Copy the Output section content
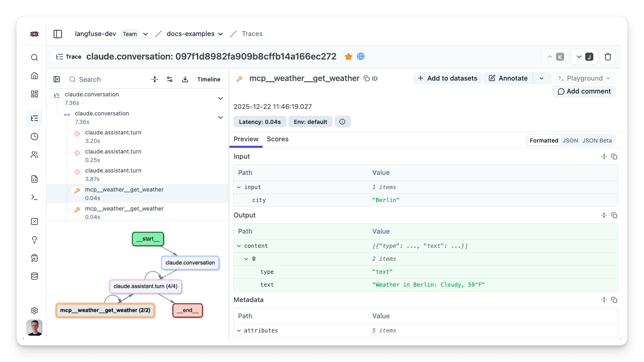Viewport: 644px width, 362px height. click(x=614, y=215)
